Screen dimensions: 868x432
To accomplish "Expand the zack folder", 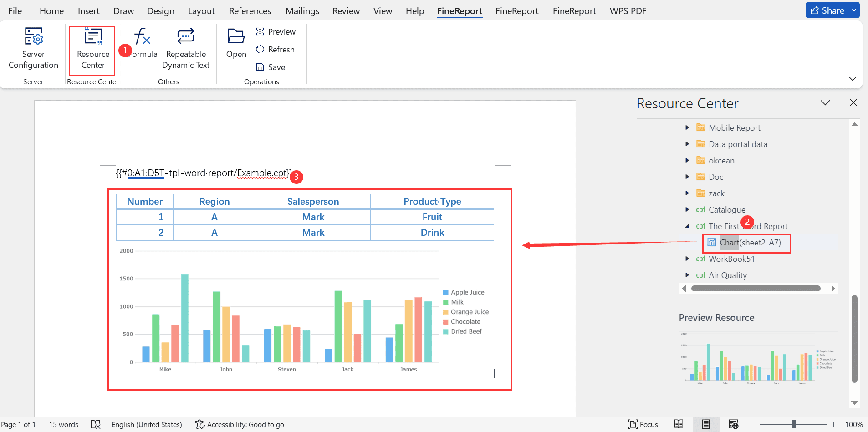I will (x=687, y=193).
